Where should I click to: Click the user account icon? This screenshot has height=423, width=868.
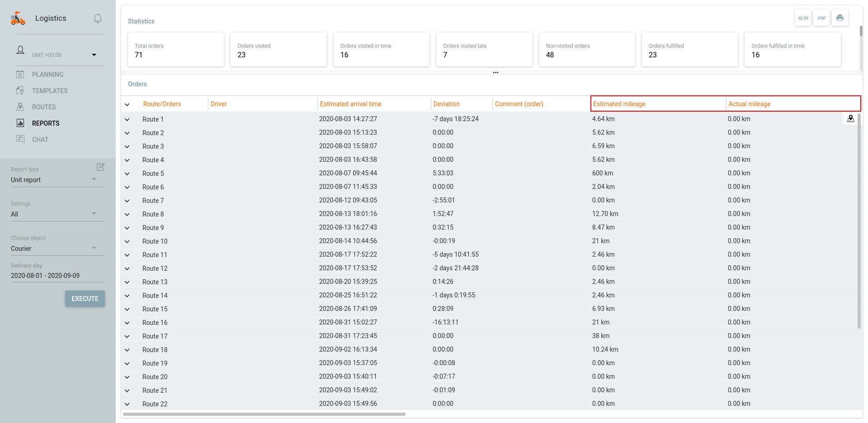point(20,51)
